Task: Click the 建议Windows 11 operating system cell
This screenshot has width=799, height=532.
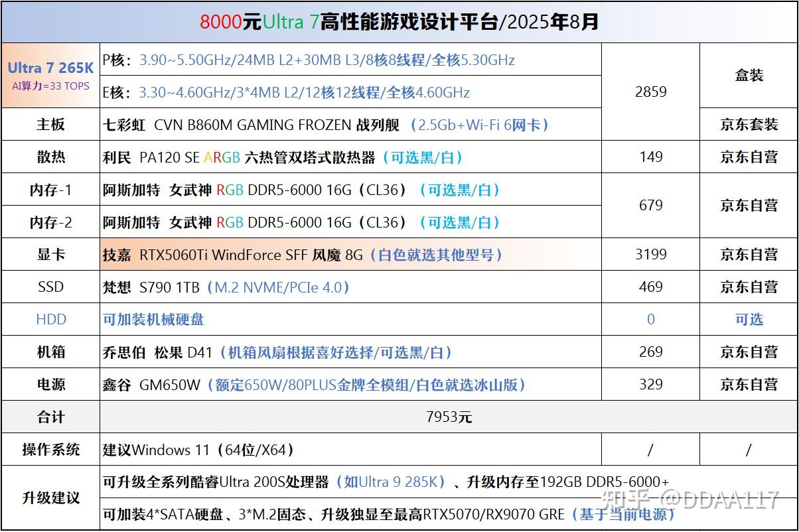Action: (350, 450)
